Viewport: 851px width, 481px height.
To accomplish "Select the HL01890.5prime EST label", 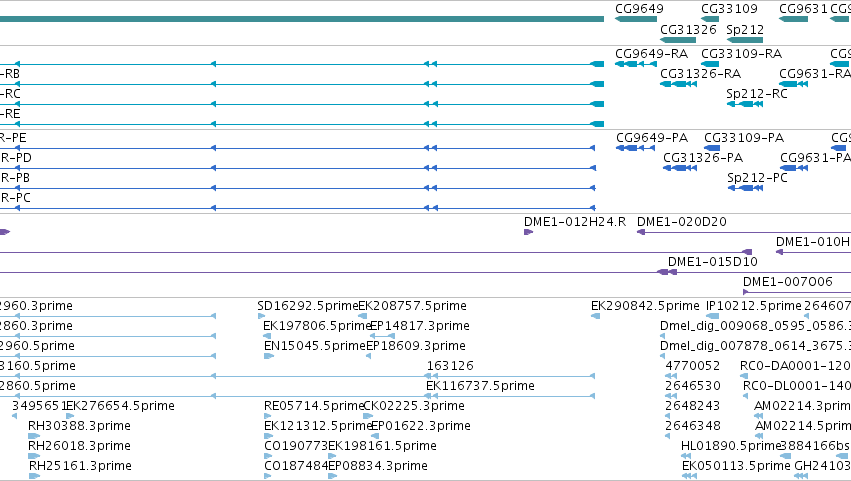I will point(731,446).
